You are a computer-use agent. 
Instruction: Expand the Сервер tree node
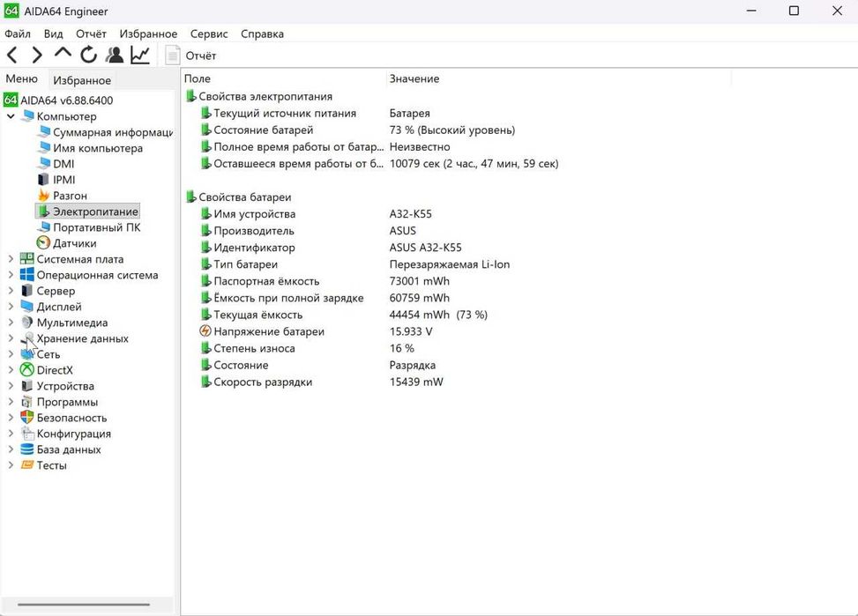(x=11, y=291)
